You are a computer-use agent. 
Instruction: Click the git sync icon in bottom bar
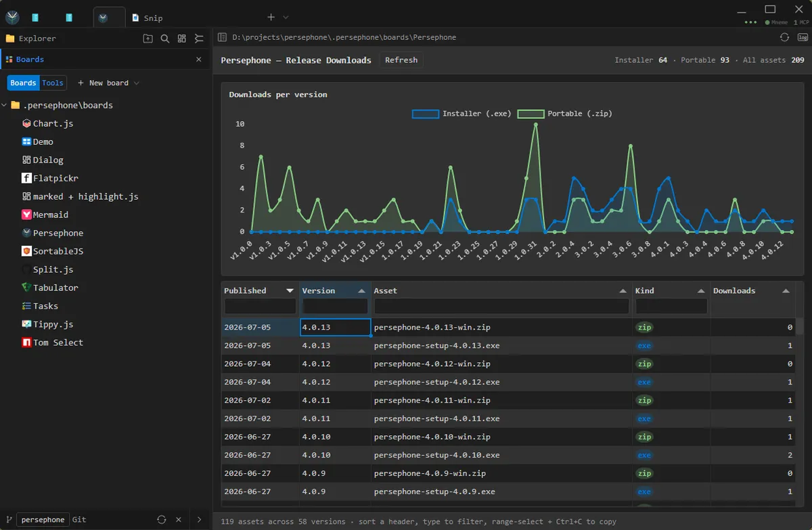coord(162,519)
